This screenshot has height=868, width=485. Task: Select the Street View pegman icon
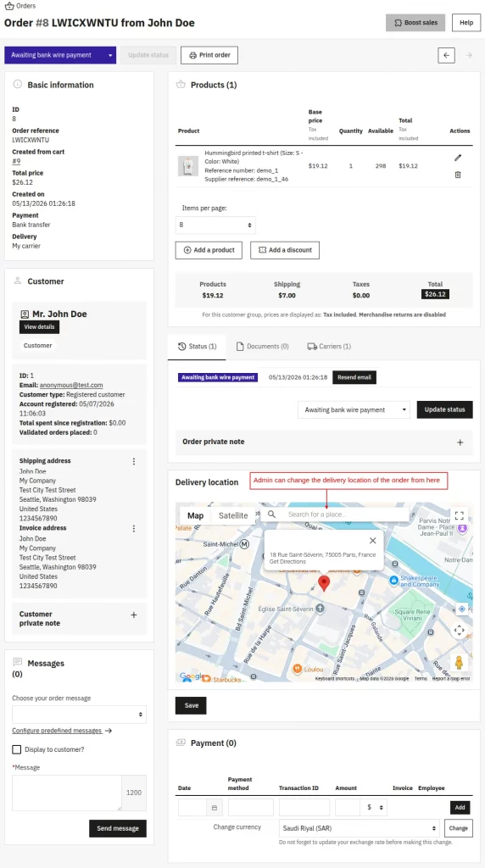click(x=459, y=663)
